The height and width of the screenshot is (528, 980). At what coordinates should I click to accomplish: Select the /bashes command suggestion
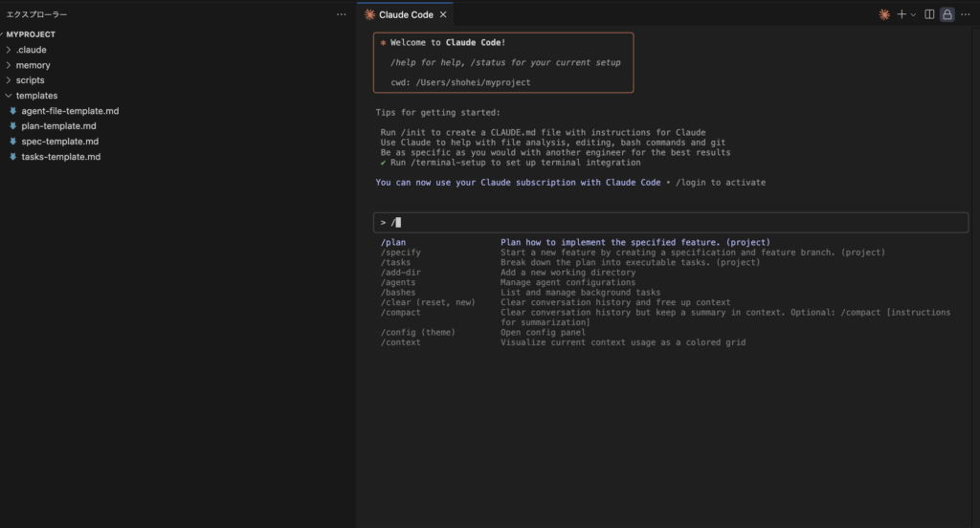pyautogui.click(x=398, y=293)
